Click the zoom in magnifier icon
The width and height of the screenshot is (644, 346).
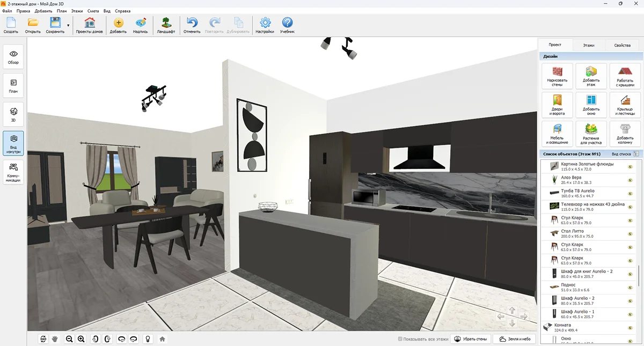click(81, 339)
